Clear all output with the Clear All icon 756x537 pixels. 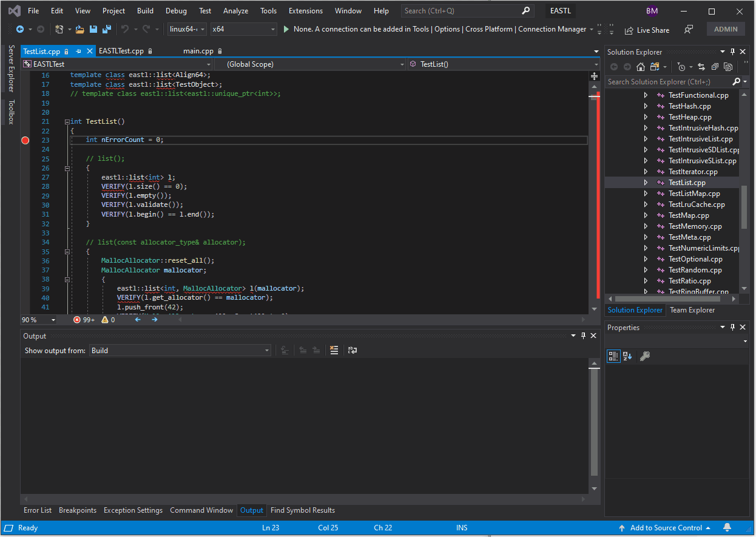[334, 350]
